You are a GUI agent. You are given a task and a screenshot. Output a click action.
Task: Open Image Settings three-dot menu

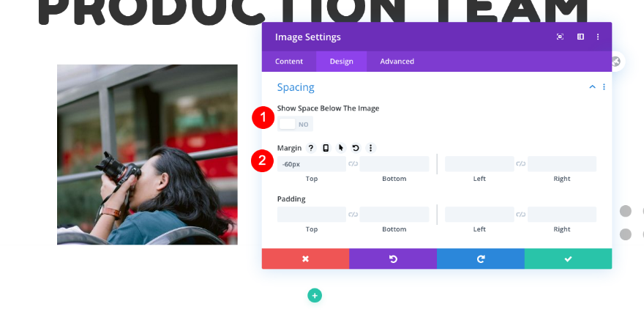(598, 37)
